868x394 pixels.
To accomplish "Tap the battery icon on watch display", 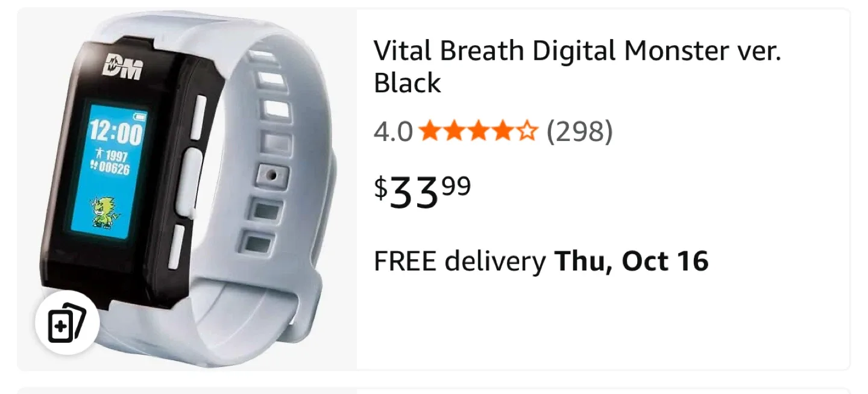I will pyautogui.click(x=140, y=116).
